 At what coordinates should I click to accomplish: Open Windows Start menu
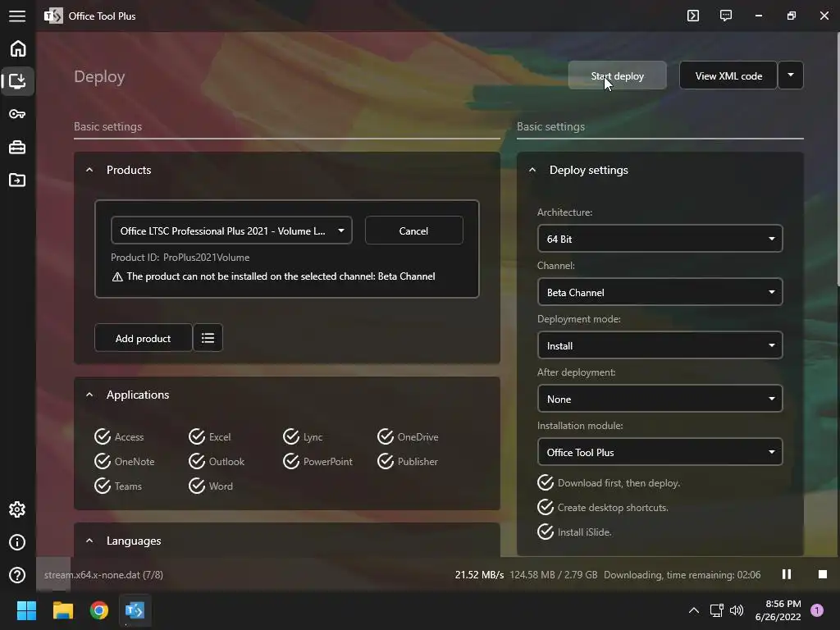pos(26,610)
